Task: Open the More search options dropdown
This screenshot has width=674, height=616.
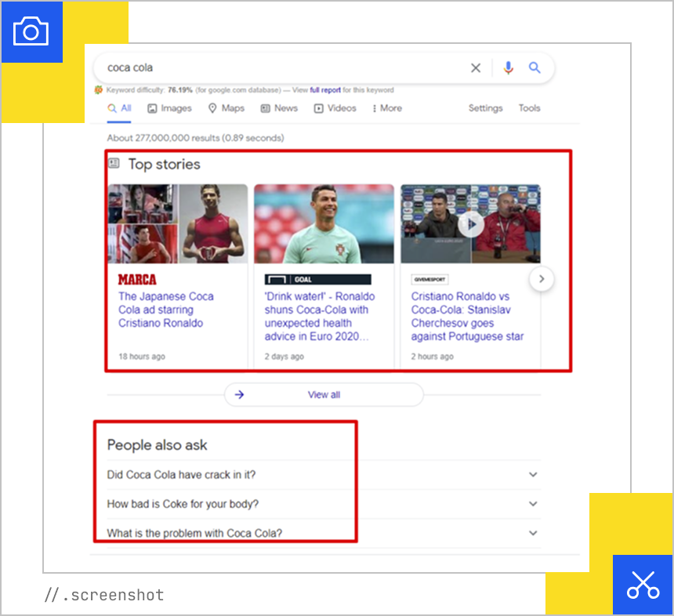Action: [386, 109]
